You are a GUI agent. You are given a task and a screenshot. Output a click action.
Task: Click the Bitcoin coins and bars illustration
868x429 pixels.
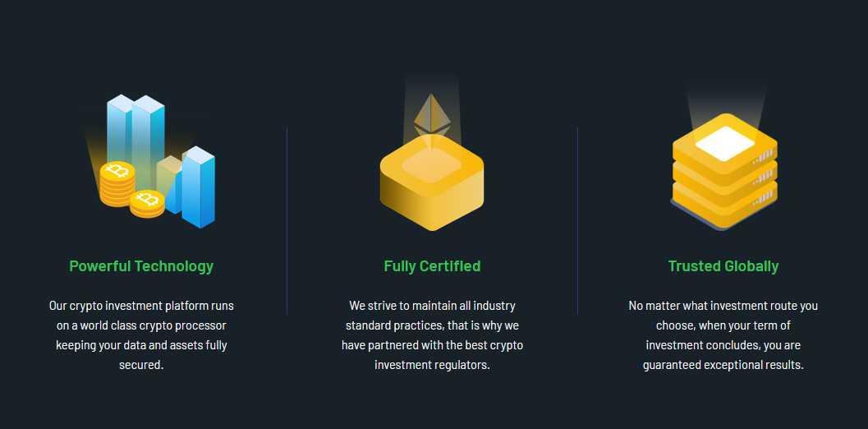[x=149, y=161]
